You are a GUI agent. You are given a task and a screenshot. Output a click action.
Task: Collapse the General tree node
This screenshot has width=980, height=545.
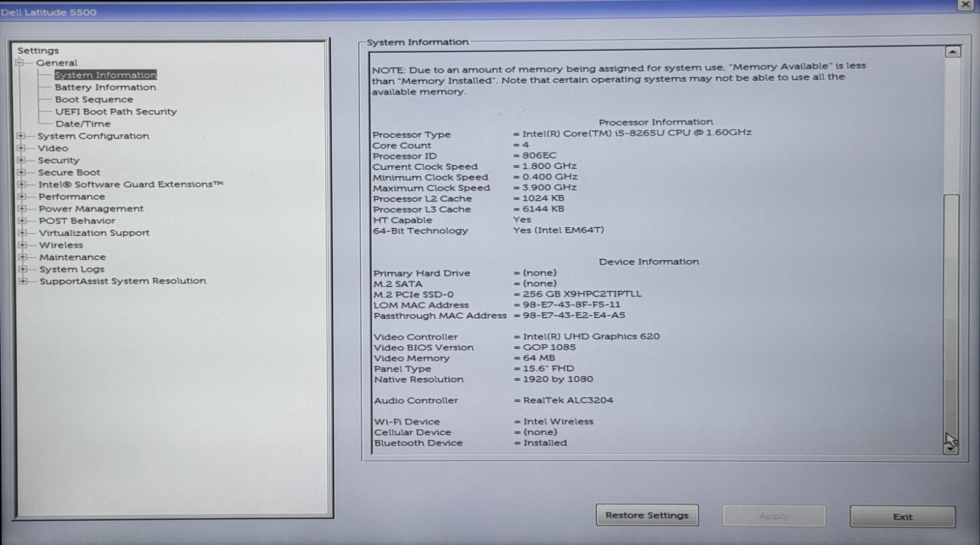20,62
